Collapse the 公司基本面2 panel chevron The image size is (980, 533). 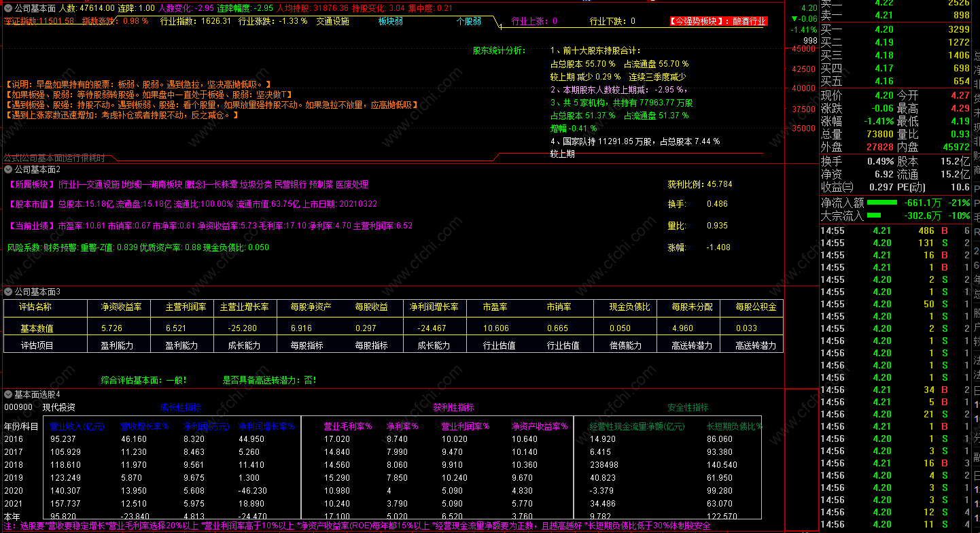tap(8, 169)
